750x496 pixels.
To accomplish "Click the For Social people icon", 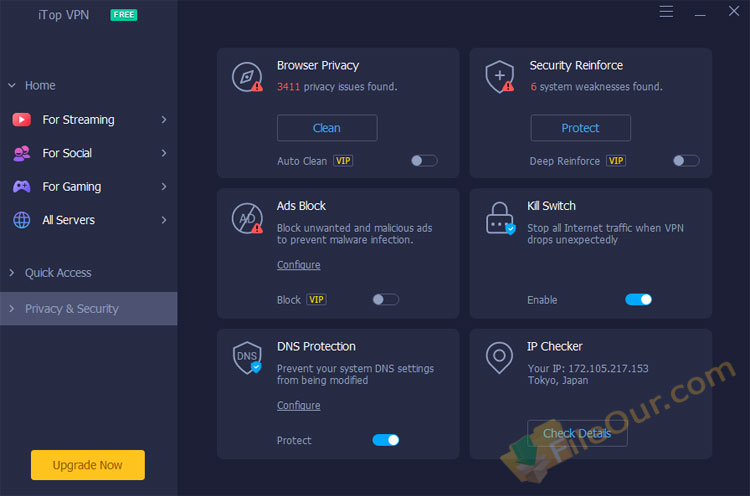I will pyautogui.click(x=22, y=153).
